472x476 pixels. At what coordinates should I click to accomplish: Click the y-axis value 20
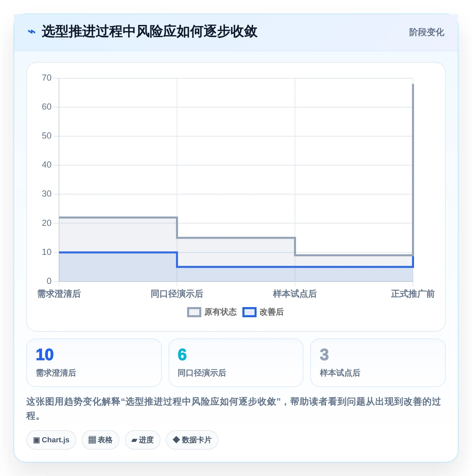tap(47, 223)
